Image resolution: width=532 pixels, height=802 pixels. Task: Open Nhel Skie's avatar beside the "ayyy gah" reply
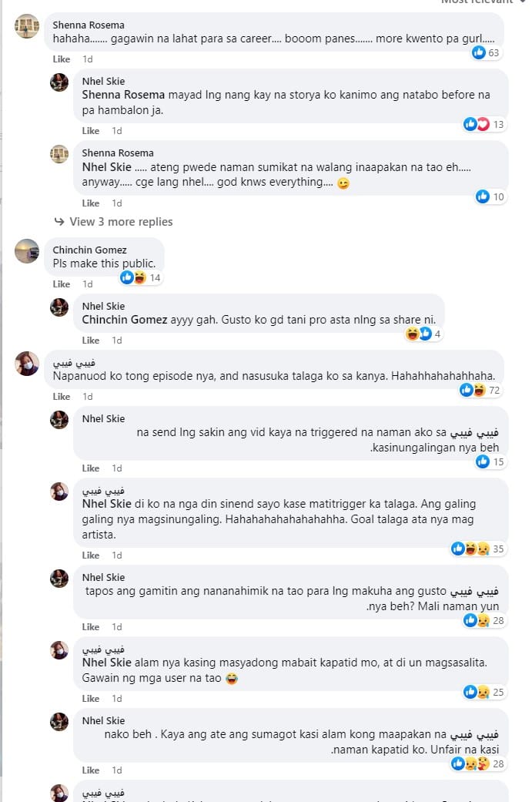pos(59,307)
